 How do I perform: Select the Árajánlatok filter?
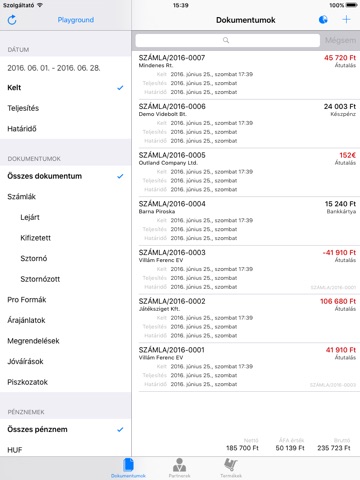click(65, 320)
